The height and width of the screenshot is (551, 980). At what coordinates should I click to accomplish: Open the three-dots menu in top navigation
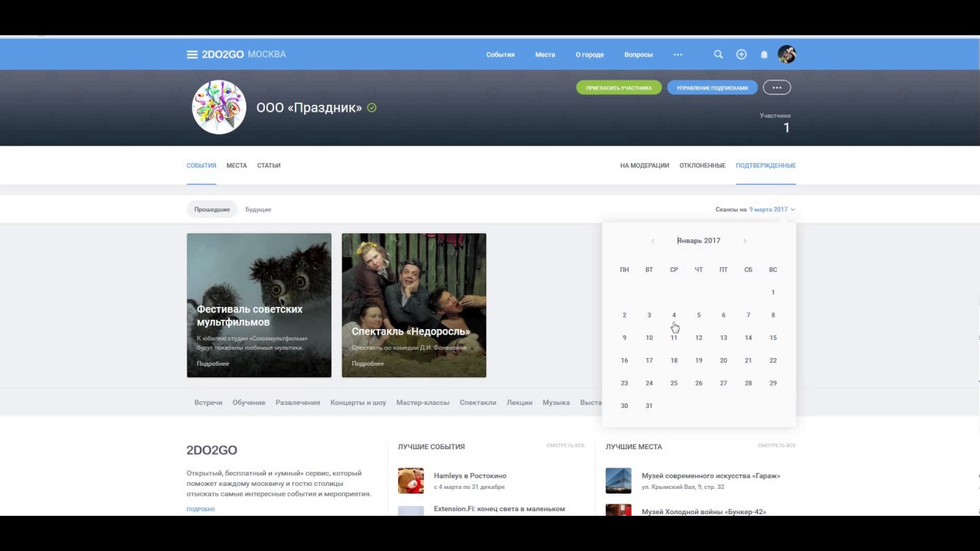pyautogui.click(x=678, y=54)
